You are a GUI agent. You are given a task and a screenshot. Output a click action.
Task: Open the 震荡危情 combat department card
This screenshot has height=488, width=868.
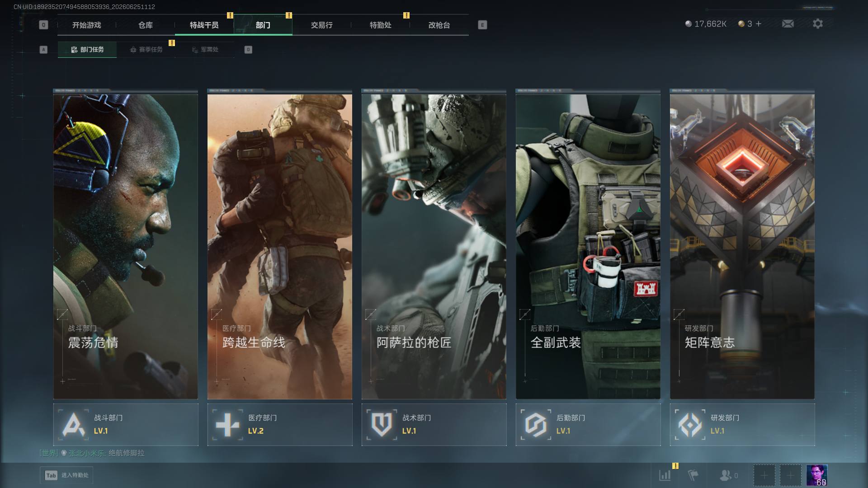pyautogui.click(x=126, y=244)
